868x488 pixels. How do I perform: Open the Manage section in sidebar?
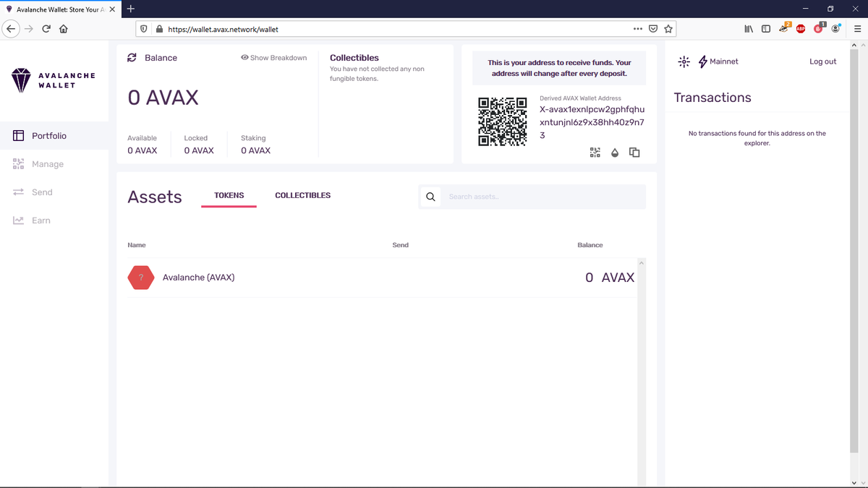pyautogui.click(x=54, y=164)
